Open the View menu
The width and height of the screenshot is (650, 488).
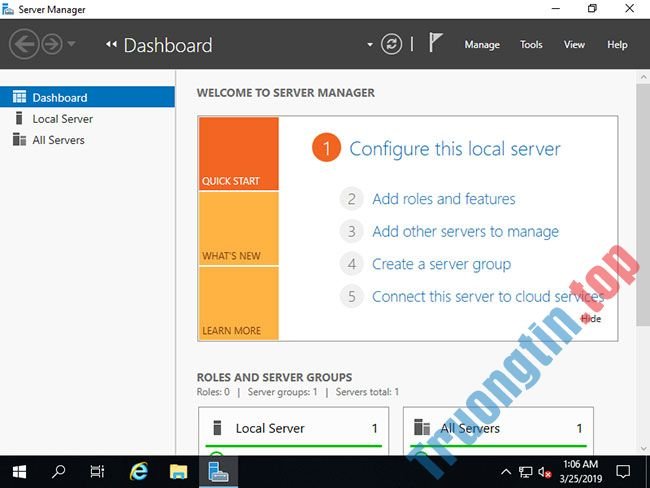coord(574,44)
